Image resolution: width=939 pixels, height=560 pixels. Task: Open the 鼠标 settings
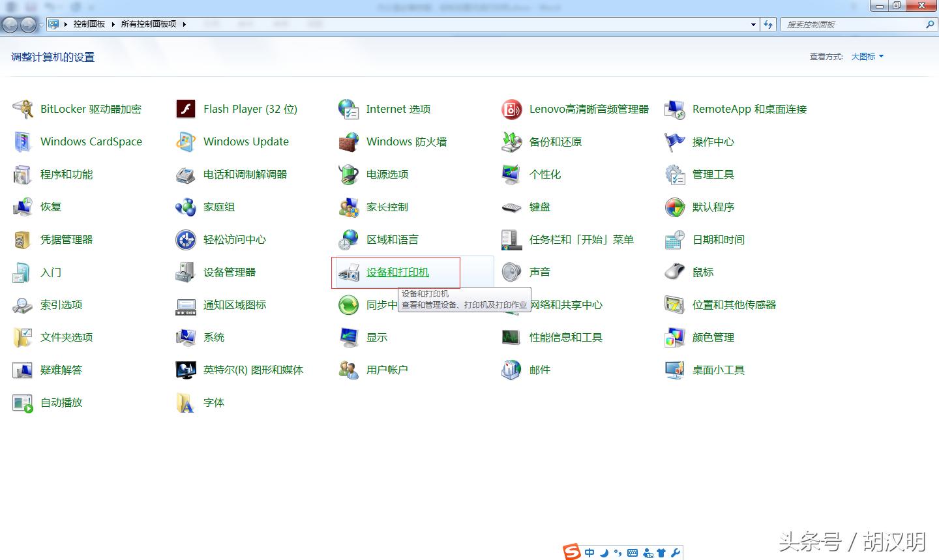tap(703, 272)
